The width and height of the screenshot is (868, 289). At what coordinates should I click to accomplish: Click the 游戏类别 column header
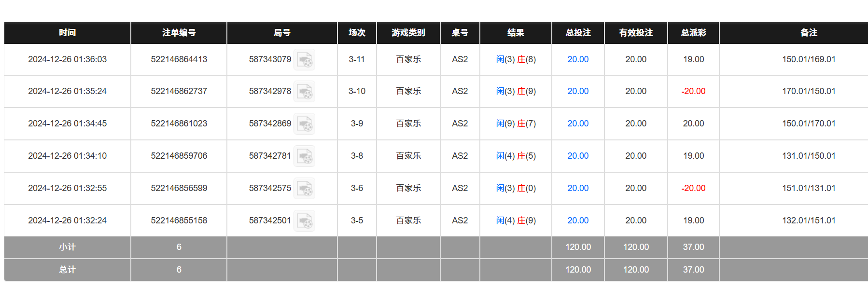click(408, 33)
